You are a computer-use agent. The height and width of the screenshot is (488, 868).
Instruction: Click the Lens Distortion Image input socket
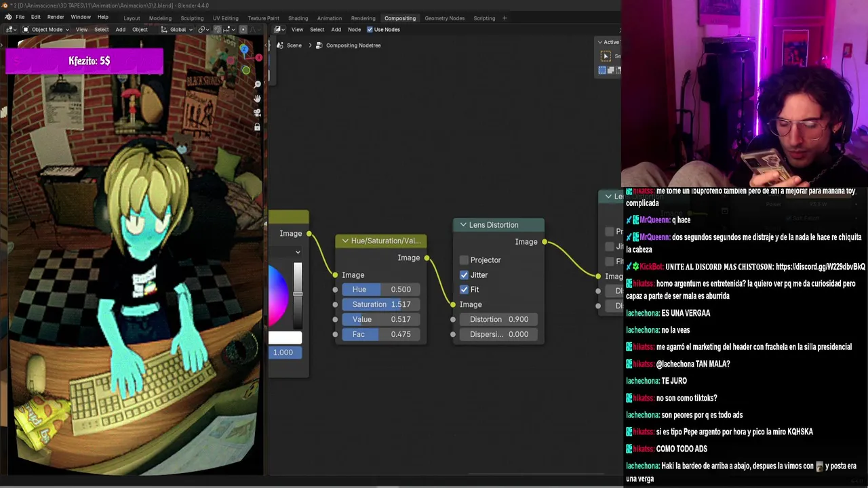pyautogui.click(x=453, y=305)
